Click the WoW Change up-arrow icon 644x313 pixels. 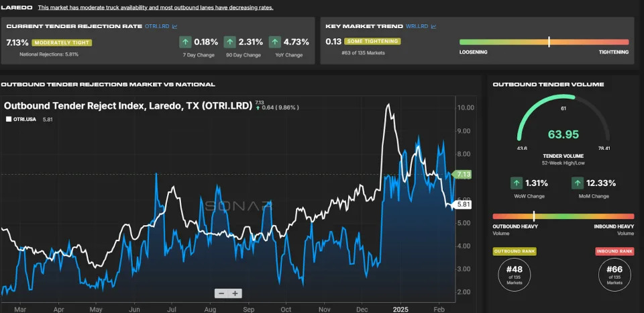517,183
